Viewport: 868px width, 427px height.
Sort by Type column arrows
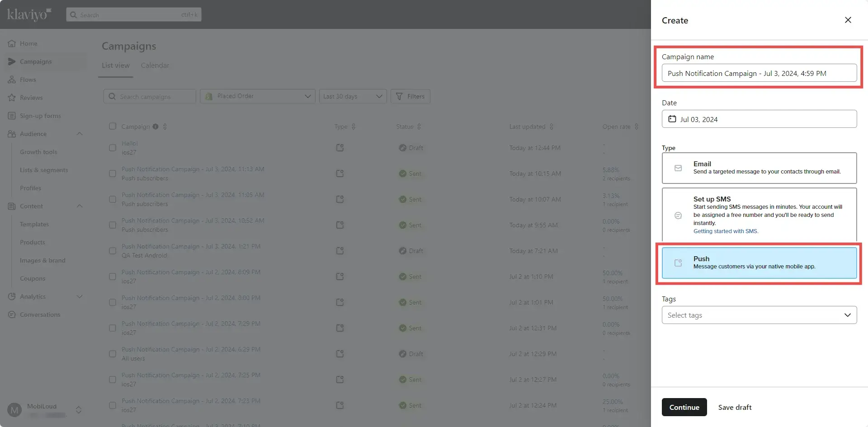coord(354,127)
